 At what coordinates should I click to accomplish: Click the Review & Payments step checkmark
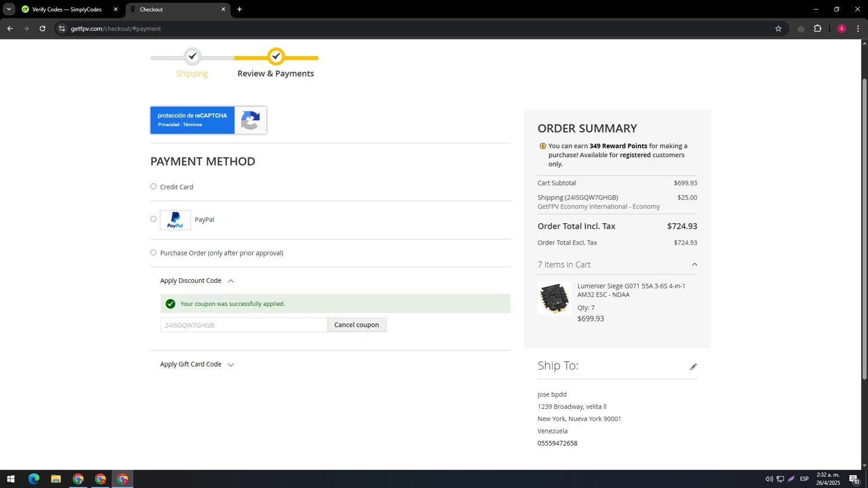click(277, 57)
